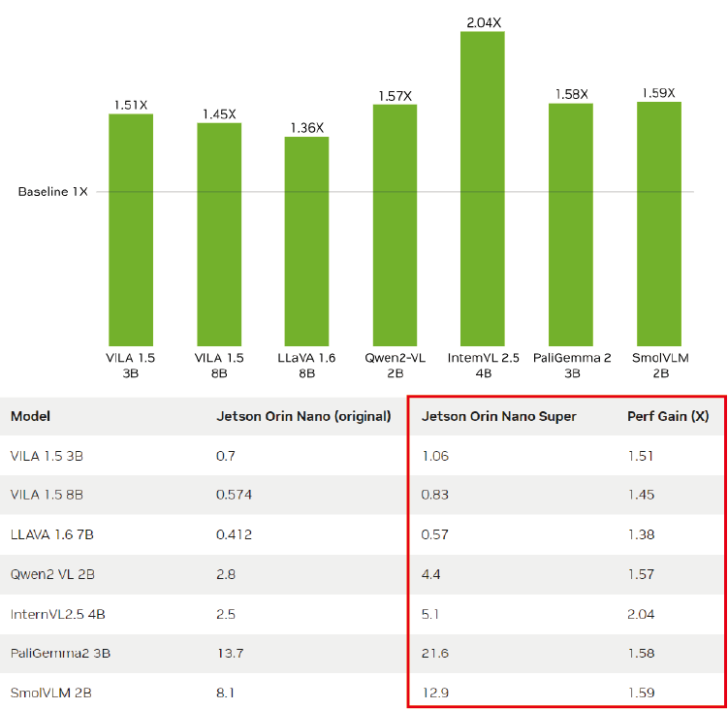Image resolution: width=728 pixels, height=709 pixels.
Task: Click Jetson Orin Nano (original) column header
Action: pyautogui.click(x=302, y=416)
